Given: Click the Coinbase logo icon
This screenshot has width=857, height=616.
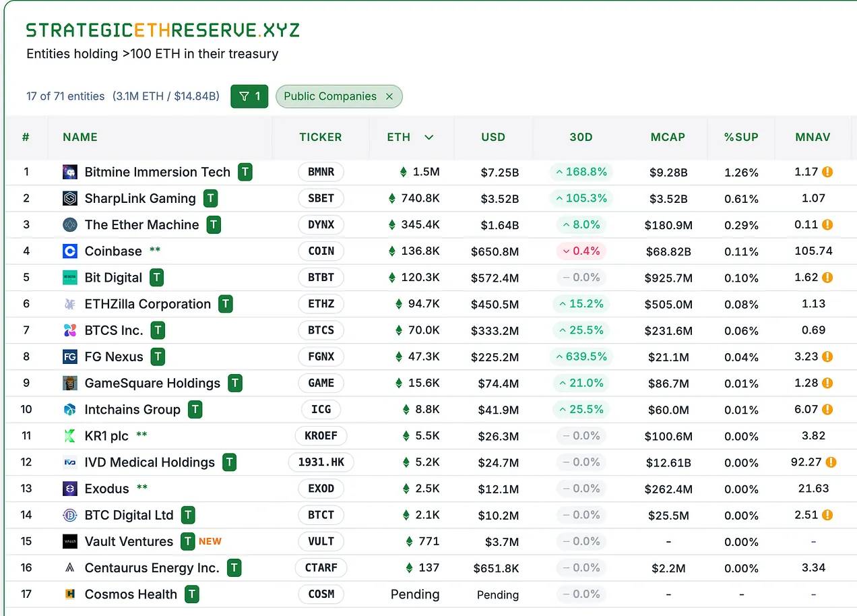Looking at the screenshot, I should click(70, 251).
